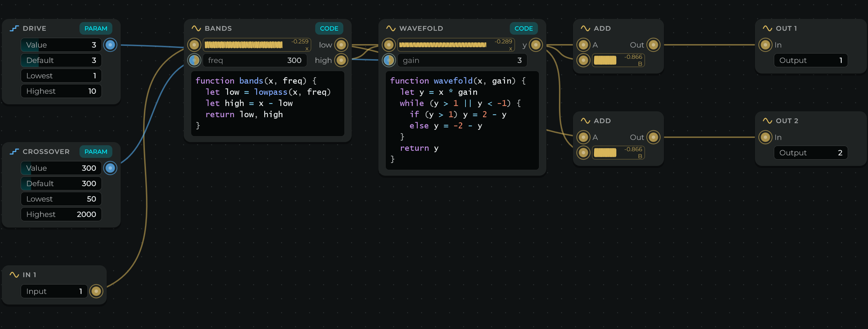
Task: Click the CROSSOVER node's blue output port
Action: pos(110,168)
